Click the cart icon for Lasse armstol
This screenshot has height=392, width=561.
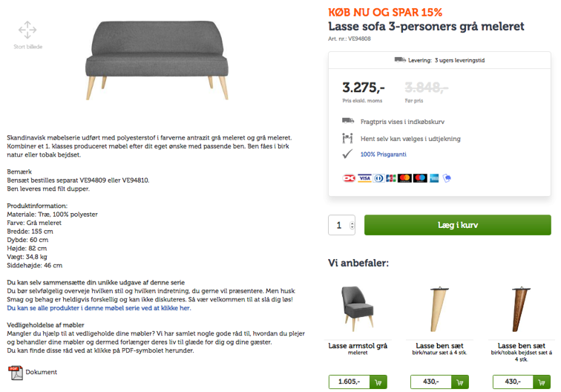(x=379, y=382)
